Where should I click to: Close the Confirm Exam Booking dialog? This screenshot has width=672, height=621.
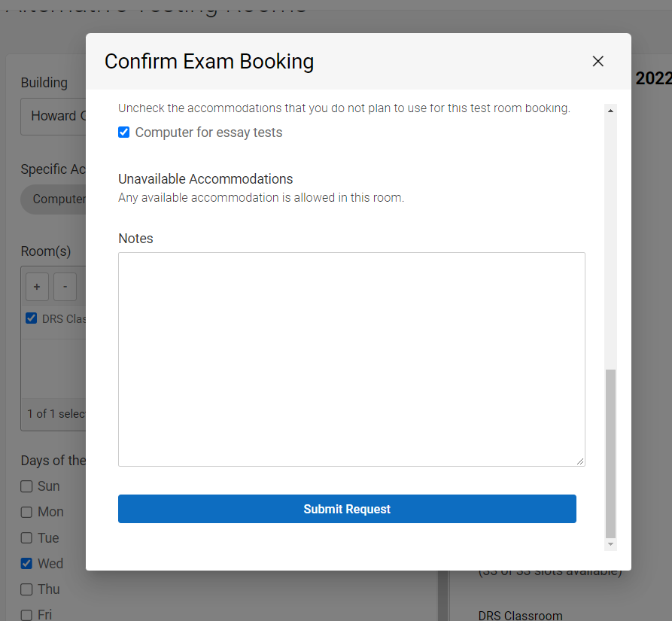[598, 61]
